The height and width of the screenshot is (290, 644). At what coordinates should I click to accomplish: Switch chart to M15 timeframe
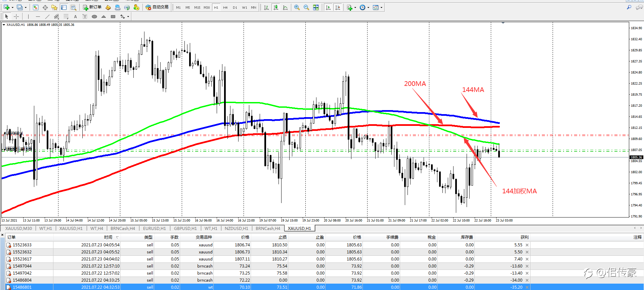(197, 7)
